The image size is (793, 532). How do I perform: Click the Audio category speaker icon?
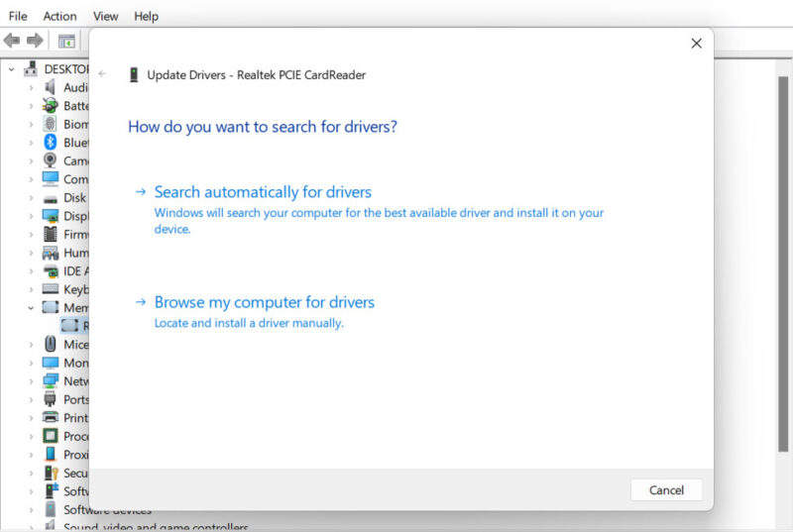[51, 87]
